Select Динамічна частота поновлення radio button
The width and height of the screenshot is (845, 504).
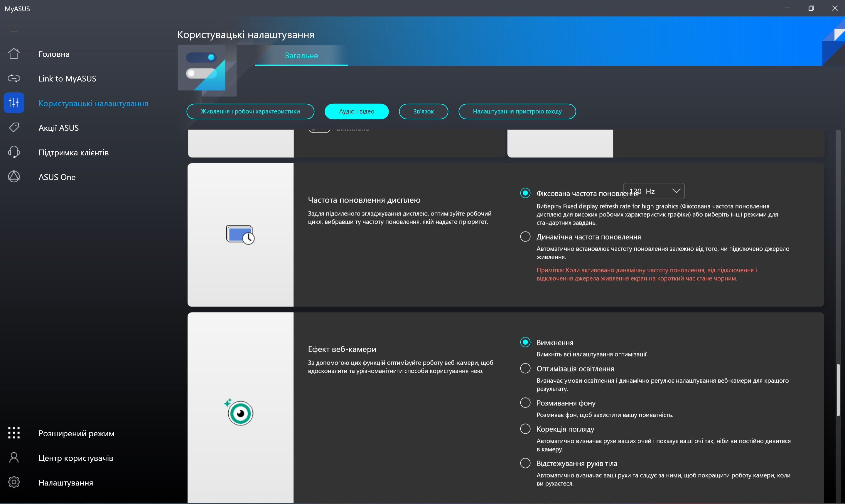[525, 236]
